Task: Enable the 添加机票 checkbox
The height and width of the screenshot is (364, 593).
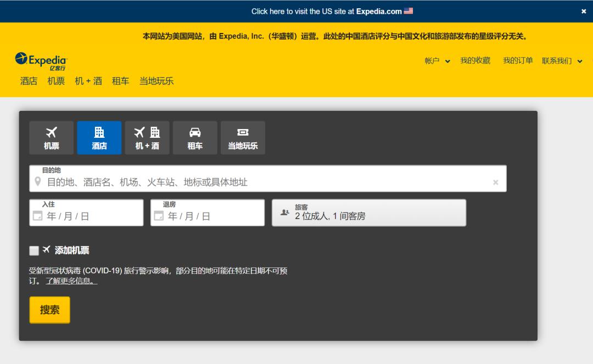Action: (x=34, y=250)
